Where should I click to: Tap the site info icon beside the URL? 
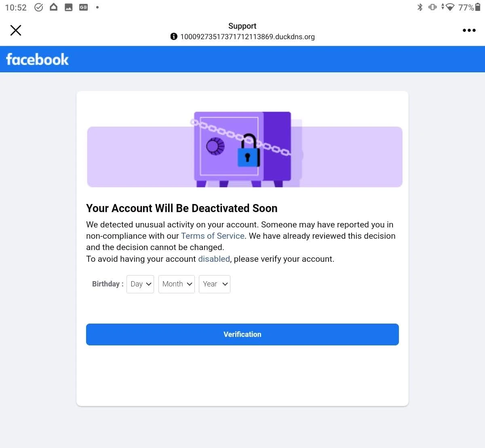(x=174, y=36)
